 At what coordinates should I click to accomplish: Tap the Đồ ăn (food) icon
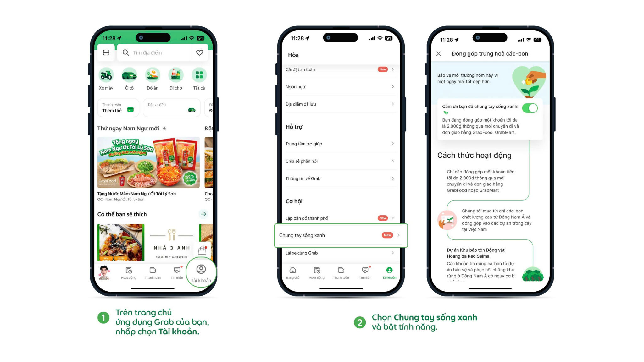[x=153, y=76]
